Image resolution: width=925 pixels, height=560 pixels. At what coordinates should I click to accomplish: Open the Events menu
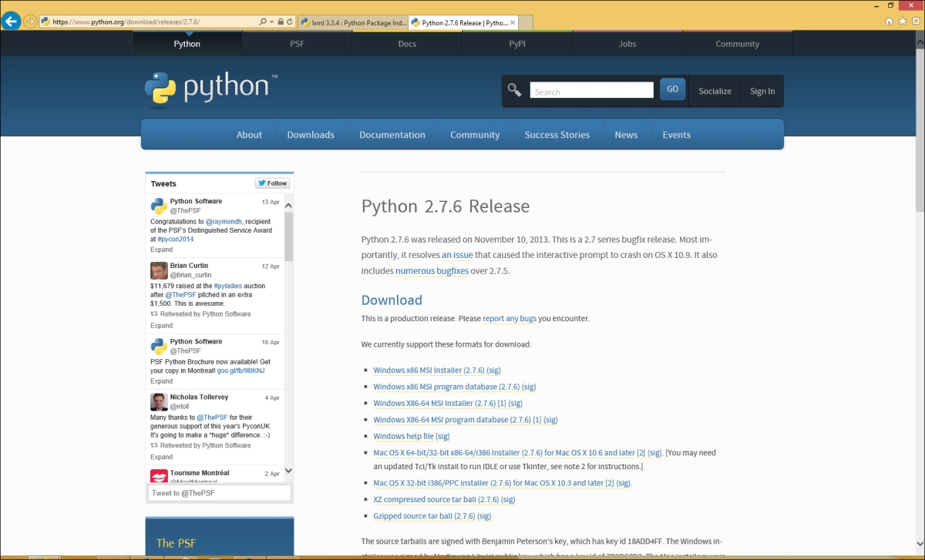(x=677, y=135)
